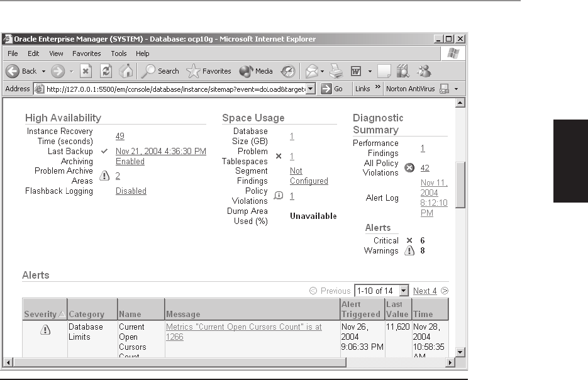This screenshot has width=588, height=380.
Task: Click the next-page arrow icon beside Next 4
Action: (445, 291)
